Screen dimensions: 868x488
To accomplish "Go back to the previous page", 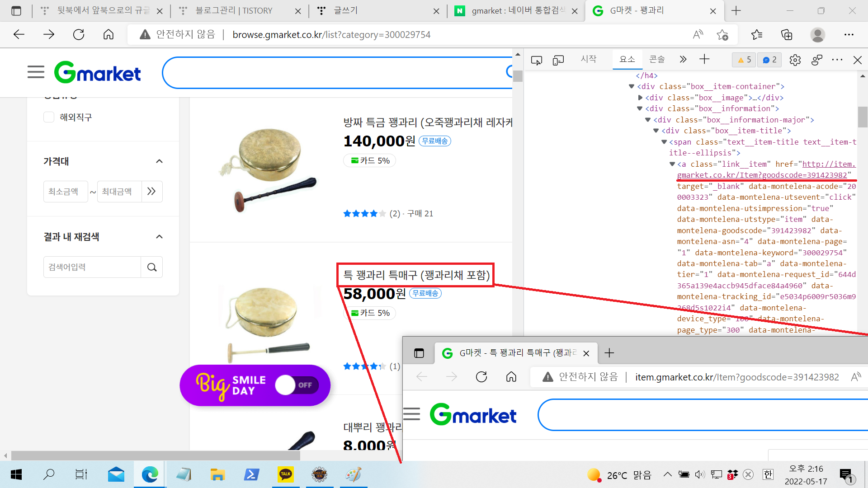I will (19, 34).
